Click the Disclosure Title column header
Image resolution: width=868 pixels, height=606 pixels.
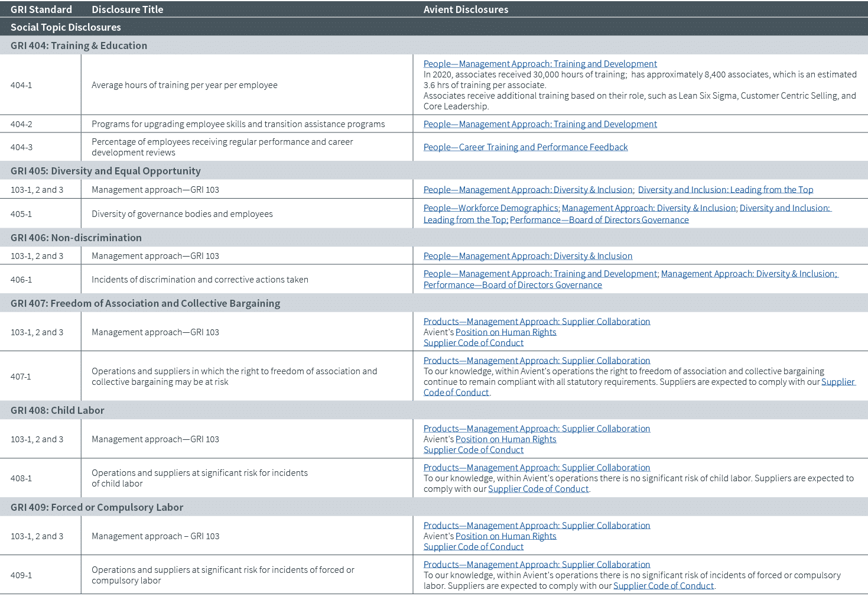coord(127,9)
